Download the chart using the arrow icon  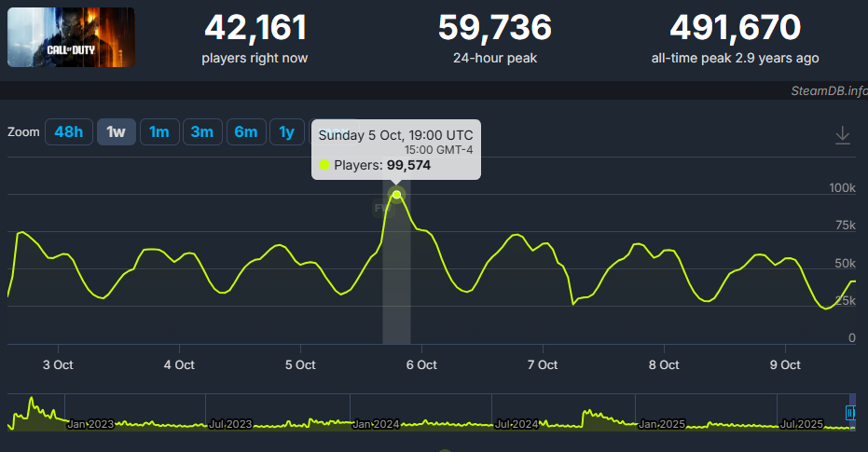(843, 135)
